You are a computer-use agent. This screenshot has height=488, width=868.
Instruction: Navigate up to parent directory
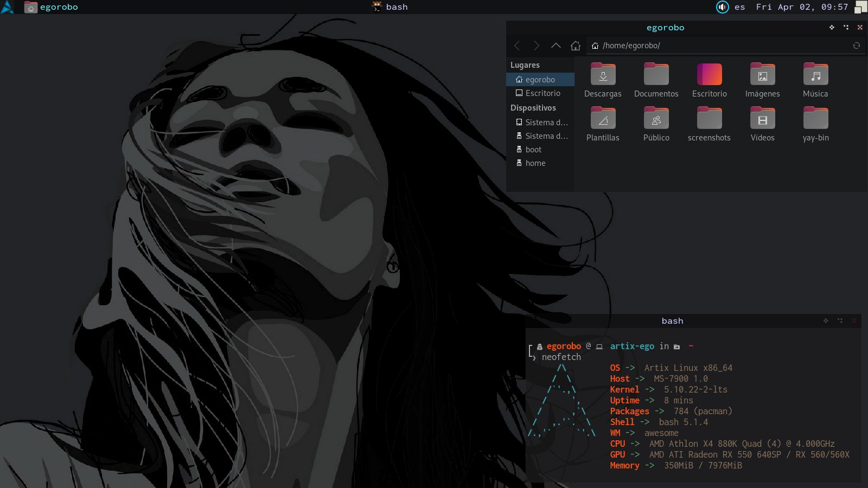click(x=556, y=46)
